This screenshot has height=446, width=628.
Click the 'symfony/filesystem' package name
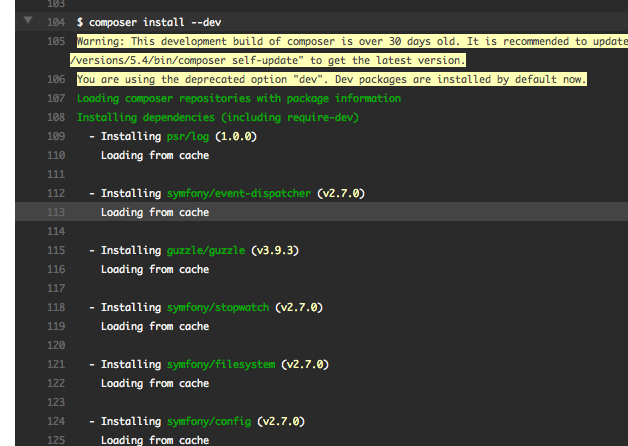click(221, 364)
